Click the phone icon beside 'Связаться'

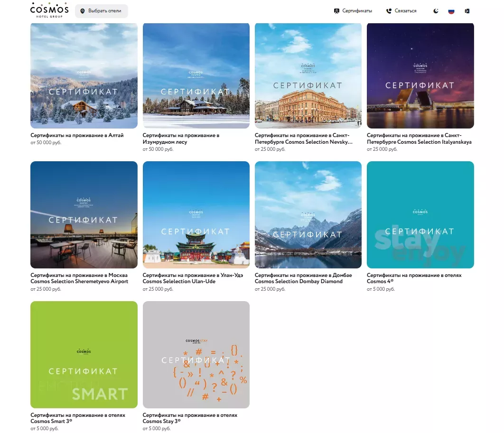pos(389,11)
